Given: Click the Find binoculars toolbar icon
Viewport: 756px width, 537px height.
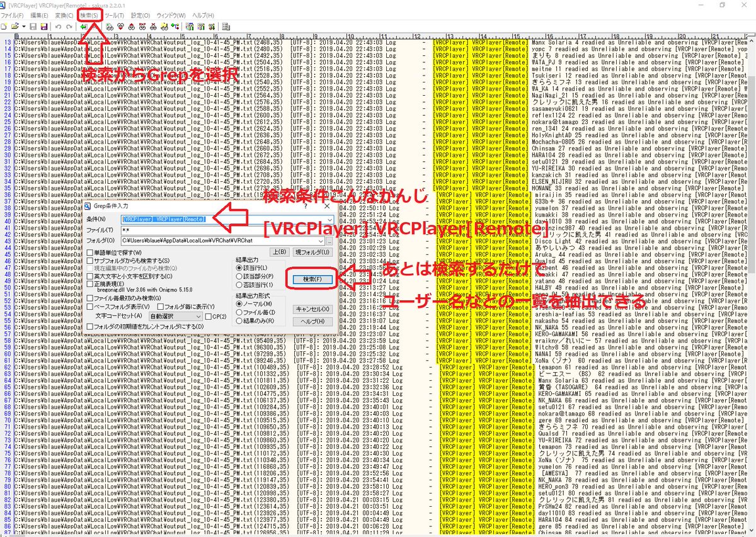Looking at the screenshot, I should tap(110, 26).
